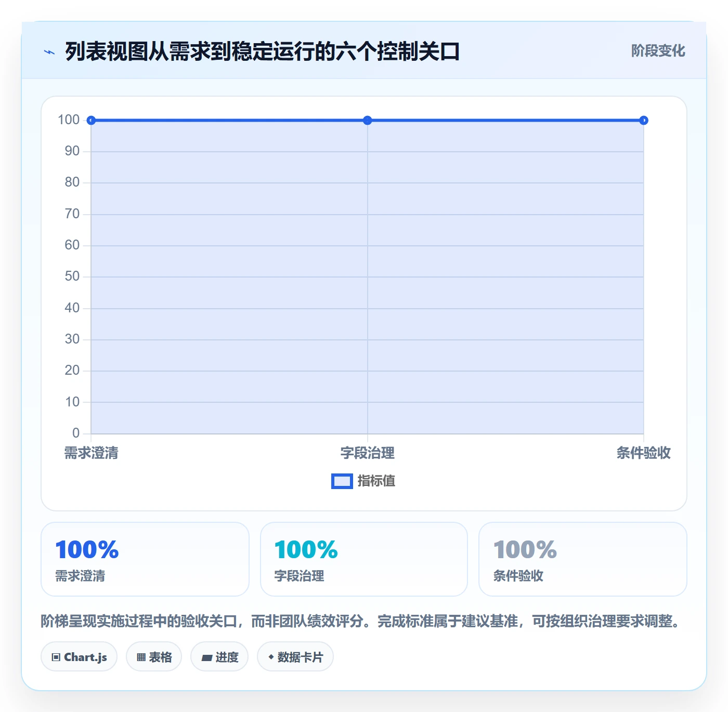The height and width of the screenshot is (712, 728).
Task: Click the y-axis tick label 90
Action: tap(72, 151)
